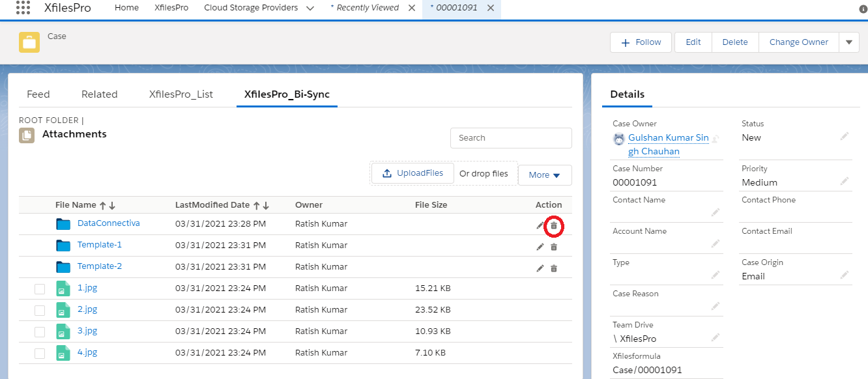Close the 00001091 tab
This screenshot has height=379, width=868.
tap(490, 8)
